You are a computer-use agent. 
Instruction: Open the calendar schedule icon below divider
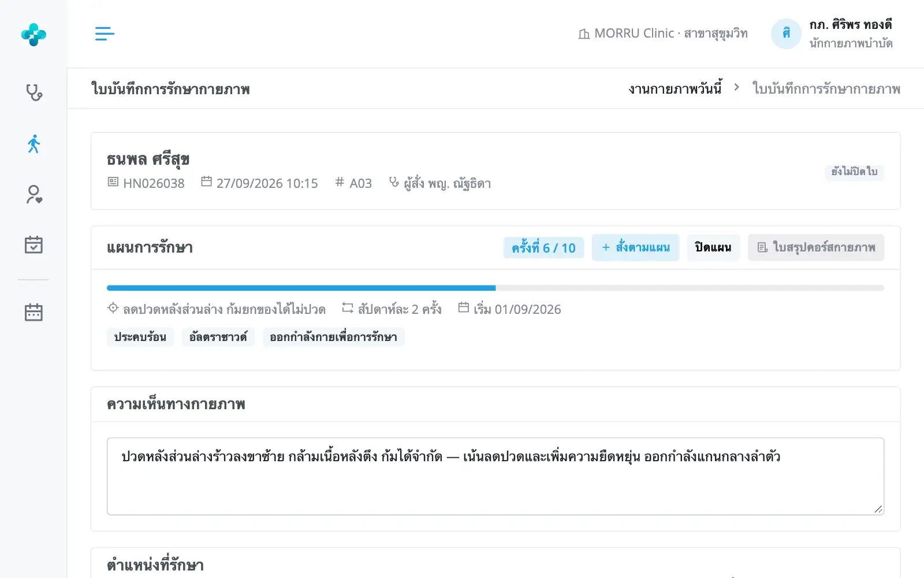pos(33,312)
